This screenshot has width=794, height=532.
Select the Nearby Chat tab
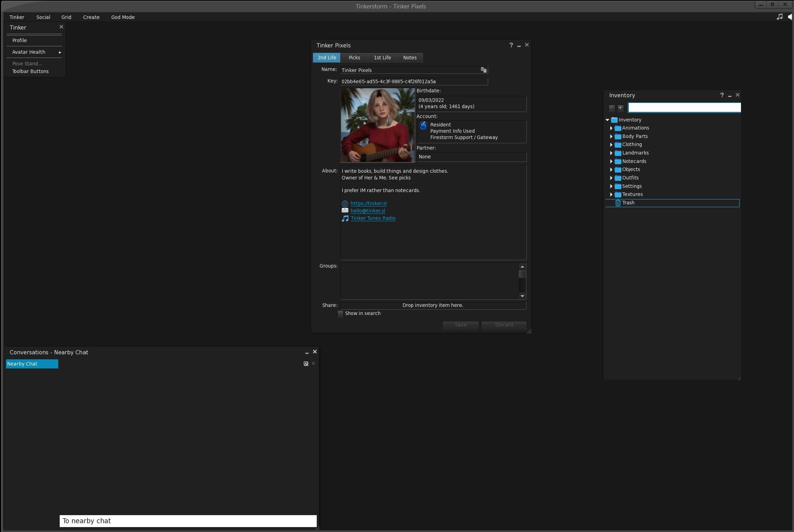pyautogui.click(x=32, y=364)
